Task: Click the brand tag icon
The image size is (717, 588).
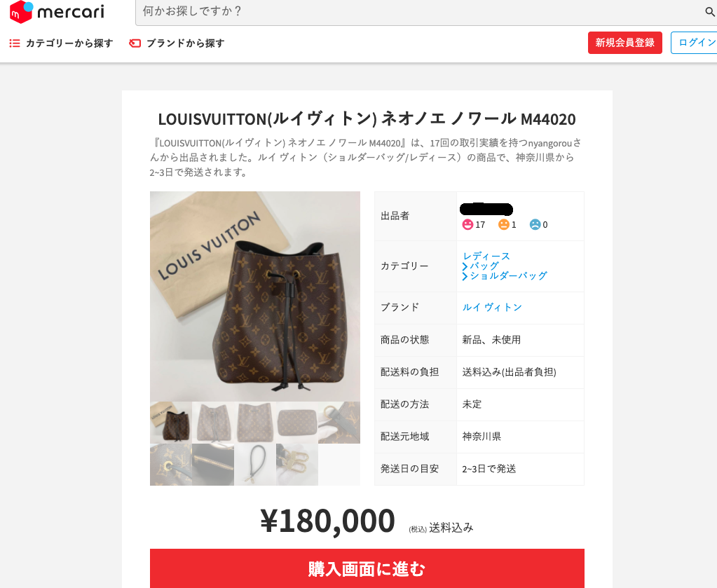Action: [135, 43]
